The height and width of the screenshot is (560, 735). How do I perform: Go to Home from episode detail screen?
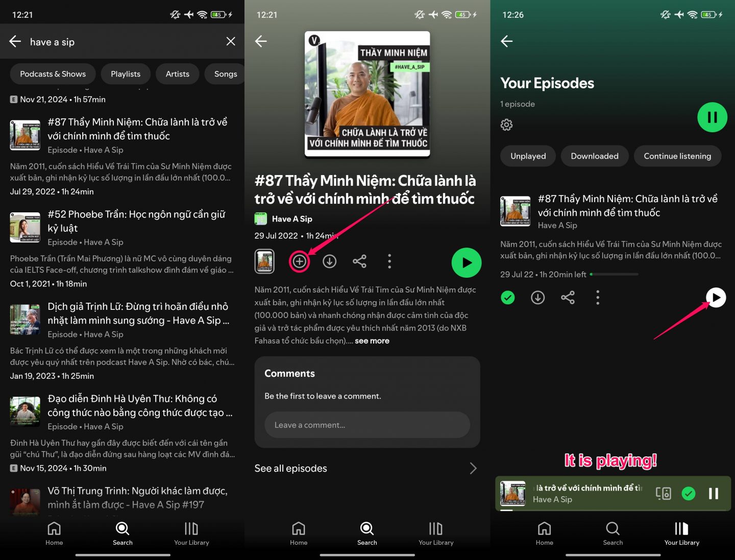299,533
